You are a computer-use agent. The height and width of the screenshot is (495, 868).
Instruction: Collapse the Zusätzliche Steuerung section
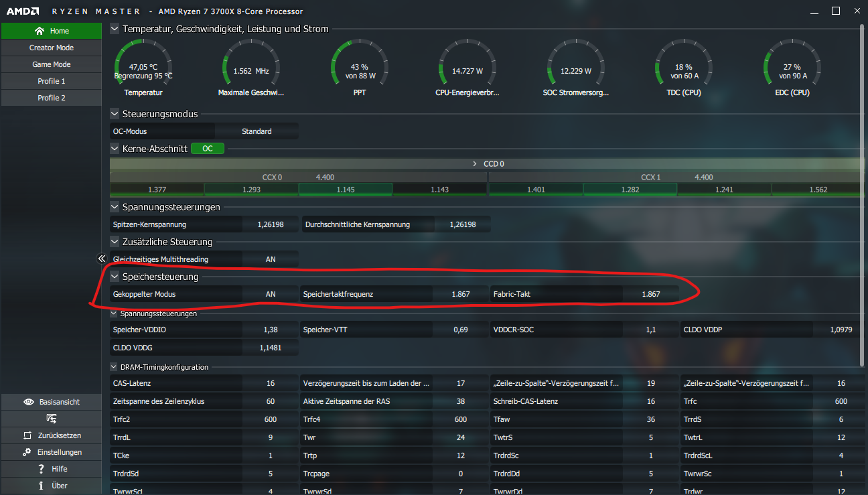pos(115,242)
